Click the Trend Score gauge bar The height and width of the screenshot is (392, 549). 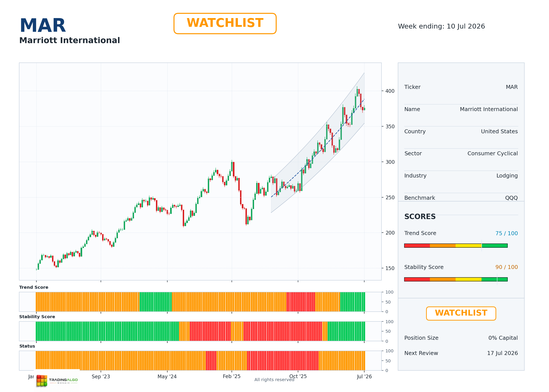tap(456, 245)
